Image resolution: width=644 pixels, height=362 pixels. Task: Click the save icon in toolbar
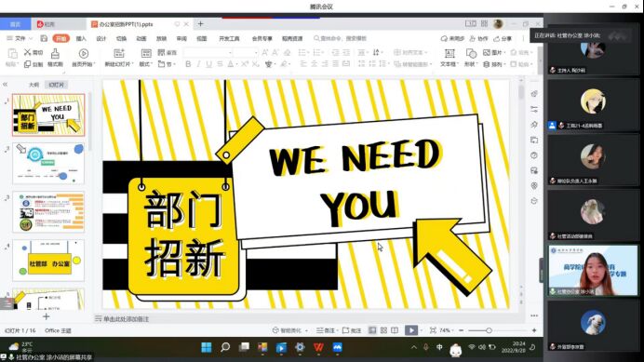click(x=44, y=38)
